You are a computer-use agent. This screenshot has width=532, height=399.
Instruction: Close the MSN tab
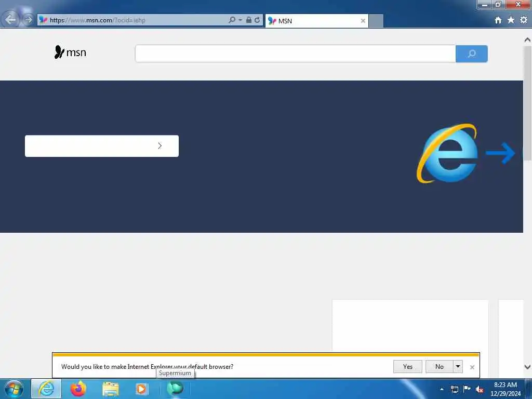(x=363, y=21)
